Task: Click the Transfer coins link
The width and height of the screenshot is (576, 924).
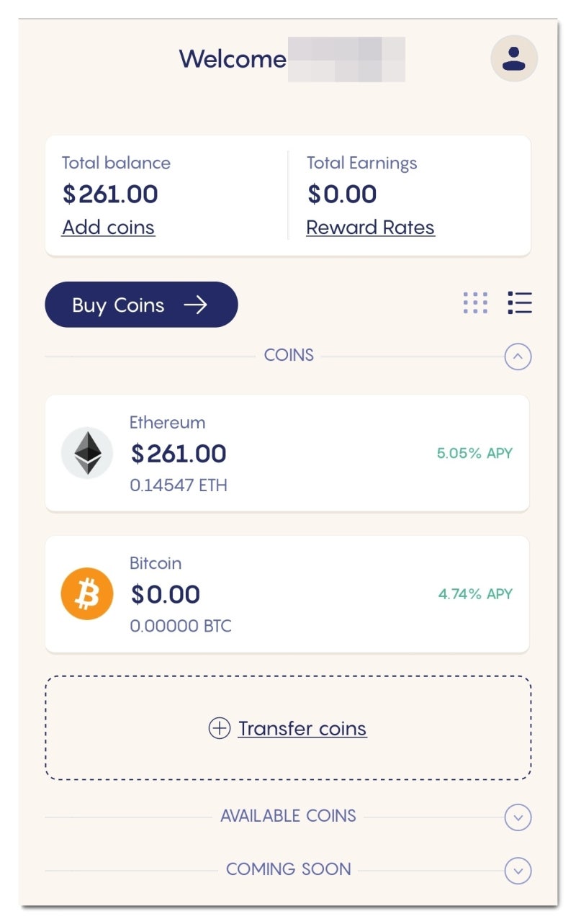Action: [x=302, y=729]
